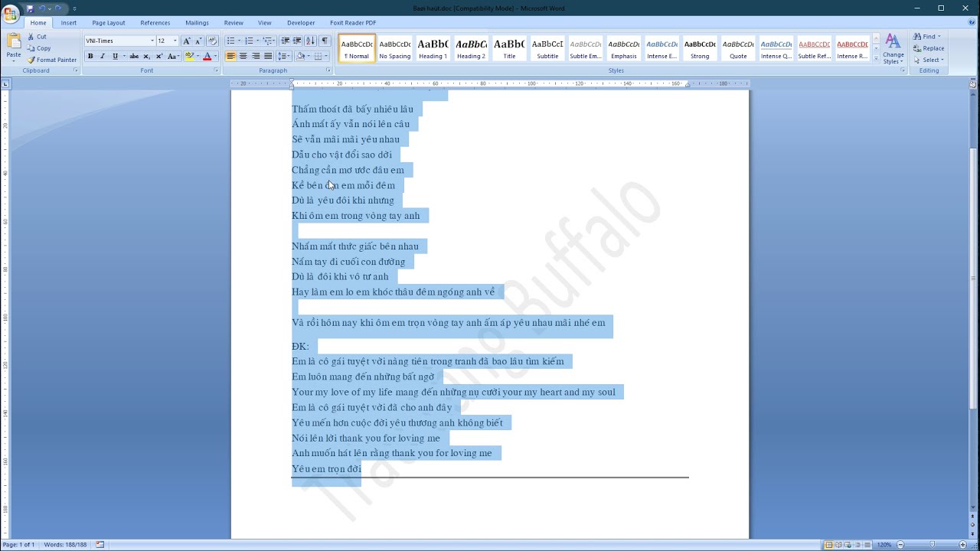The height and width of the screenshot is (551, 980).
Task: Sort the selected paragraphs
Action: click(310, 41)
